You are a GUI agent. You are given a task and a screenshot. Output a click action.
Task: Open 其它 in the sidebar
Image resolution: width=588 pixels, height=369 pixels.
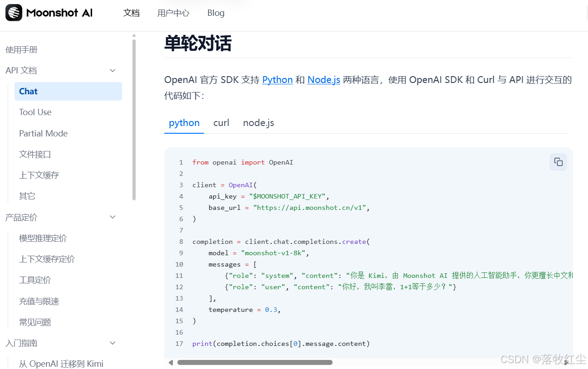click(27, 196)
